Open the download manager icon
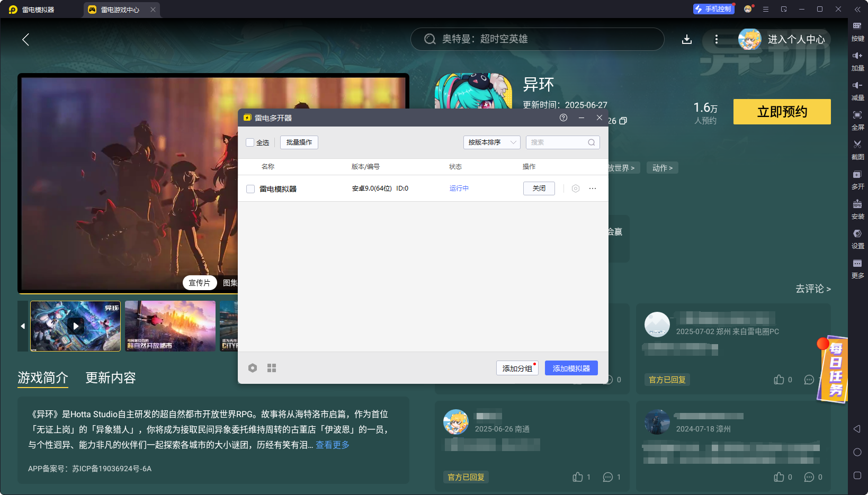The width and height of the screenshot is (868, 495). (x=686, y=39)
